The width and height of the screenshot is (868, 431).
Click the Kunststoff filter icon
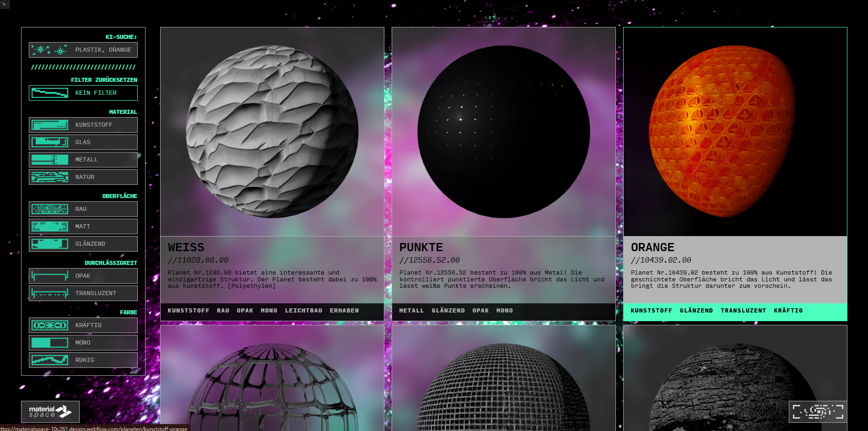[49, 125]
